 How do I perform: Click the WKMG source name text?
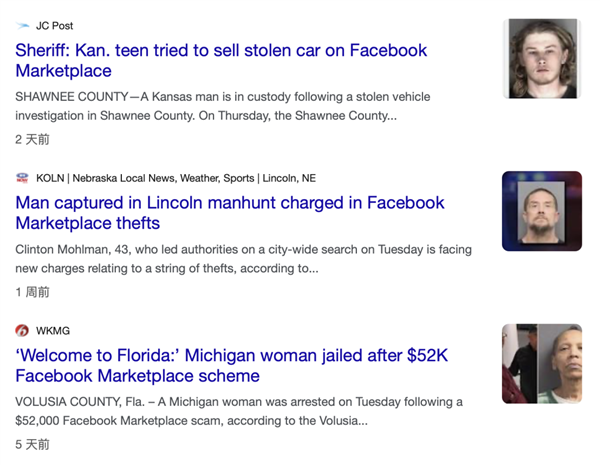(53, 331)
